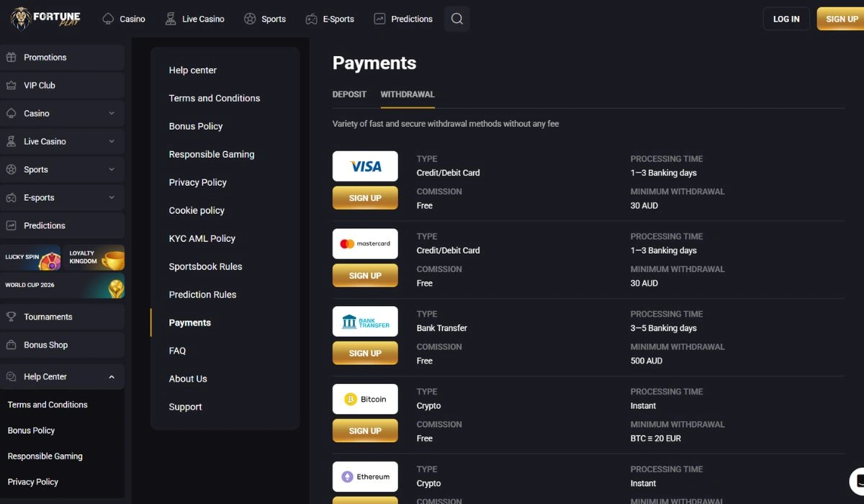Viewport: 864px width, 504px height.
Task: Open the FAQ page
Action: 177,351
